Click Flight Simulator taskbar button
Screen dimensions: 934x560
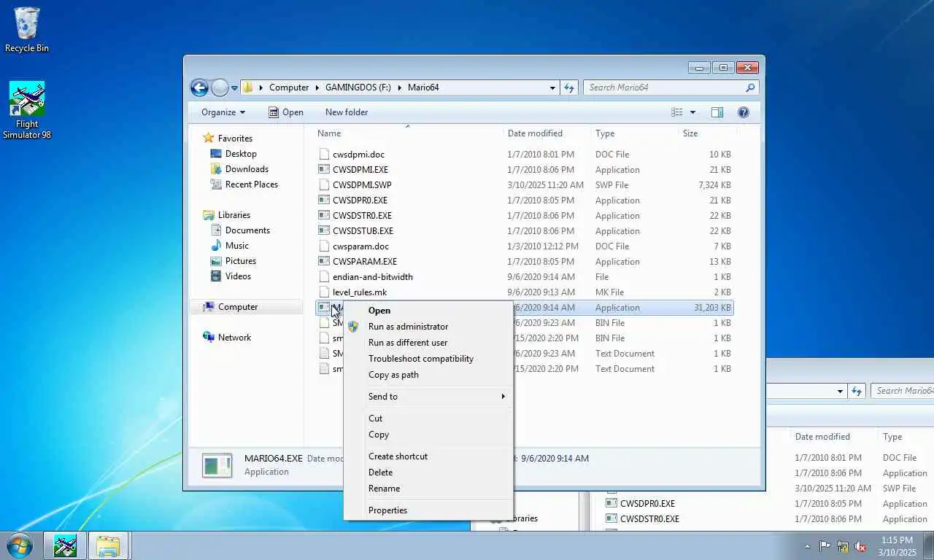click(65, 545)
